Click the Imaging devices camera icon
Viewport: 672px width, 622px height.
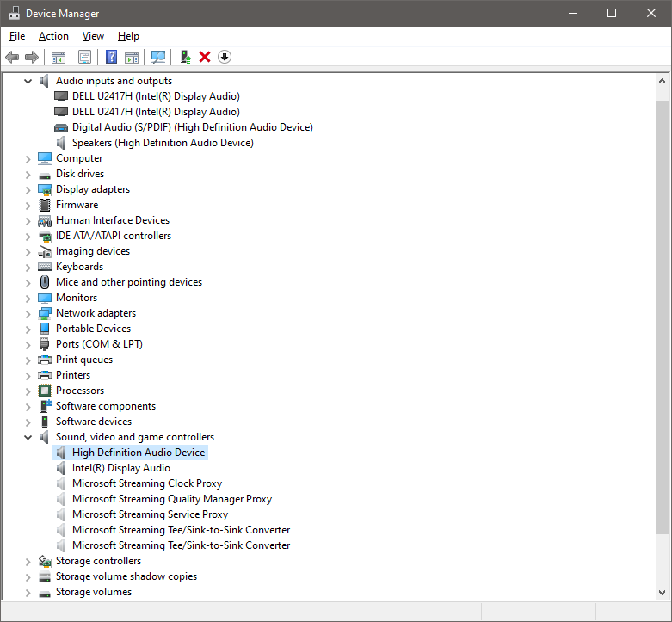pos(45,251)
